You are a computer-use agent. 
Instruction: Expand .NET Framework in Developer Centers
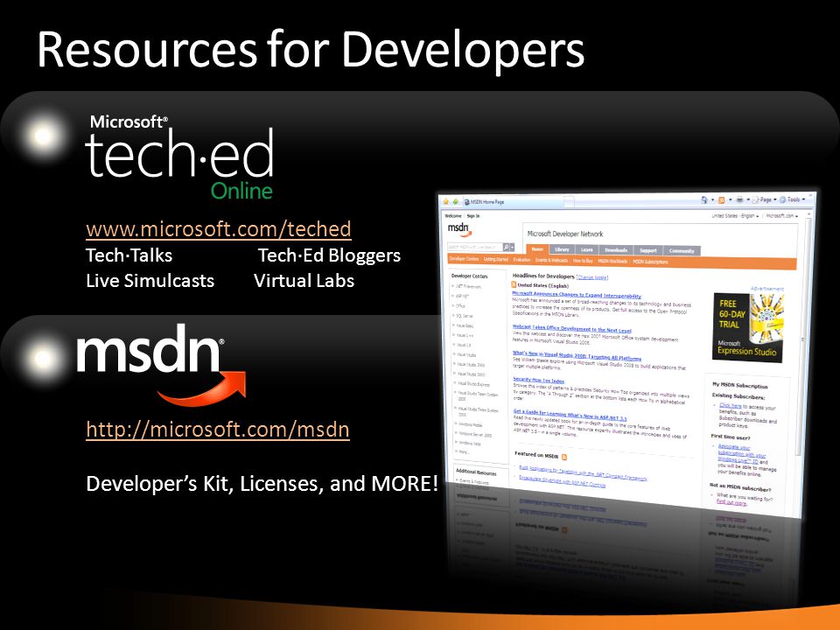[468, 287]
